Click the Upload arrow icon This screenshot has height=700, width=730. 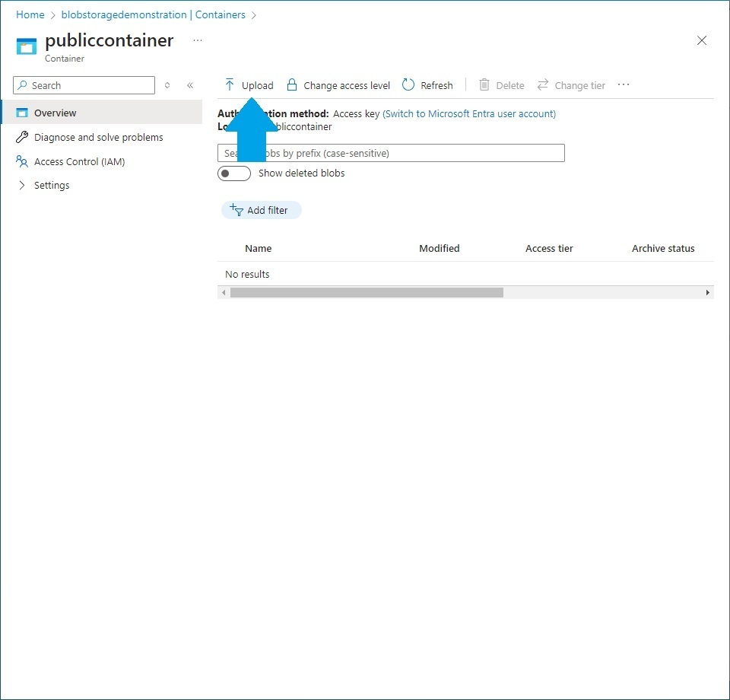(x=229, y=84)
